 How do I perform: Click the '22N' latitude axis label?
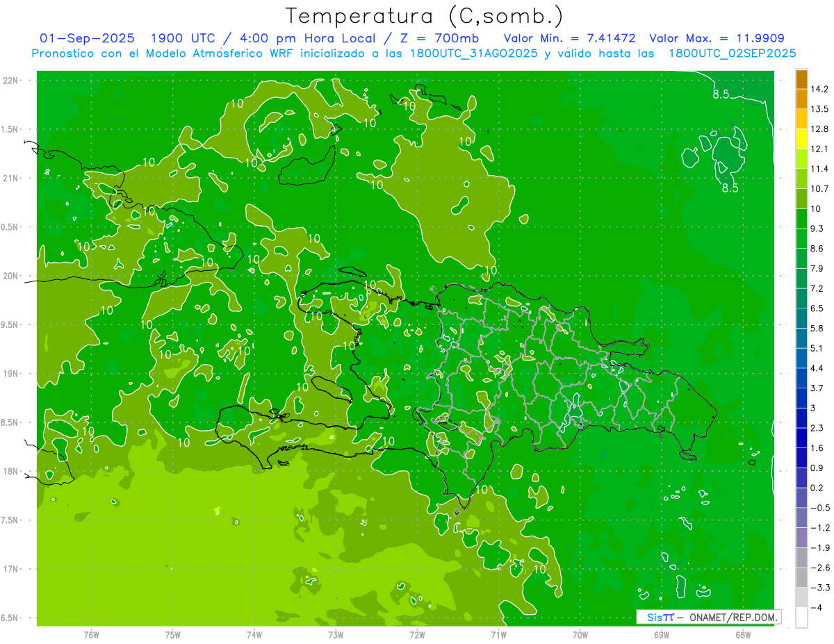tap(11, 81)
